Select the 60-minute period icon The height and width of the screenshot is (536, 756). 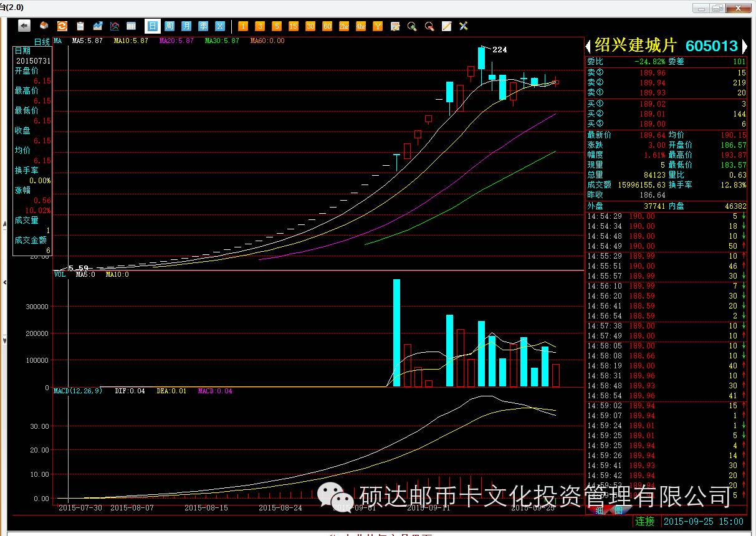tap(327, 26)
